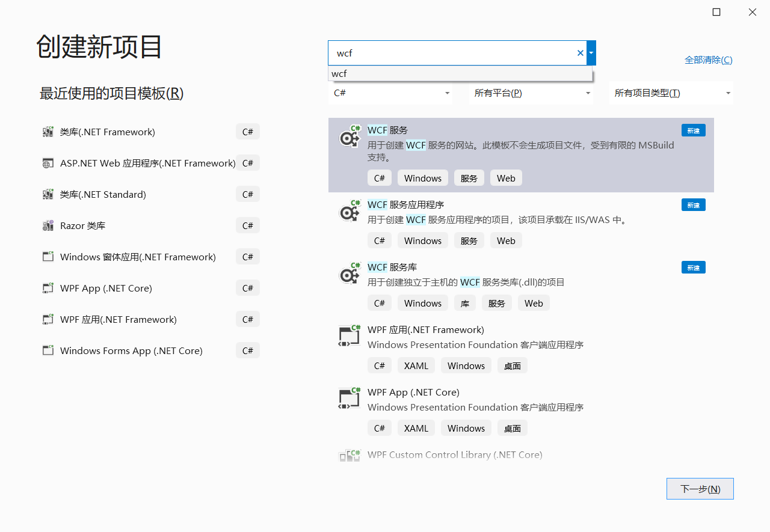Open the 所有项目类型 filter dropdown
The image size is (770, 532).
coord(671,93)
